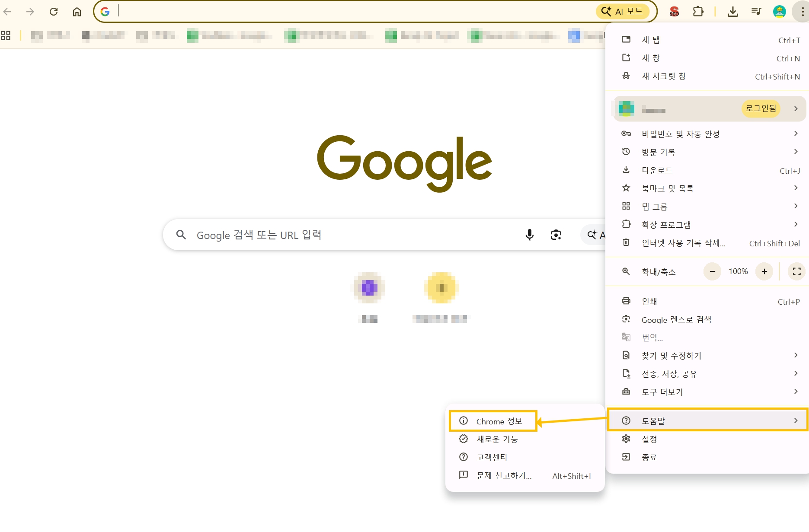
Task: Enter full screen via fullscreen icon
Action: 796,271
